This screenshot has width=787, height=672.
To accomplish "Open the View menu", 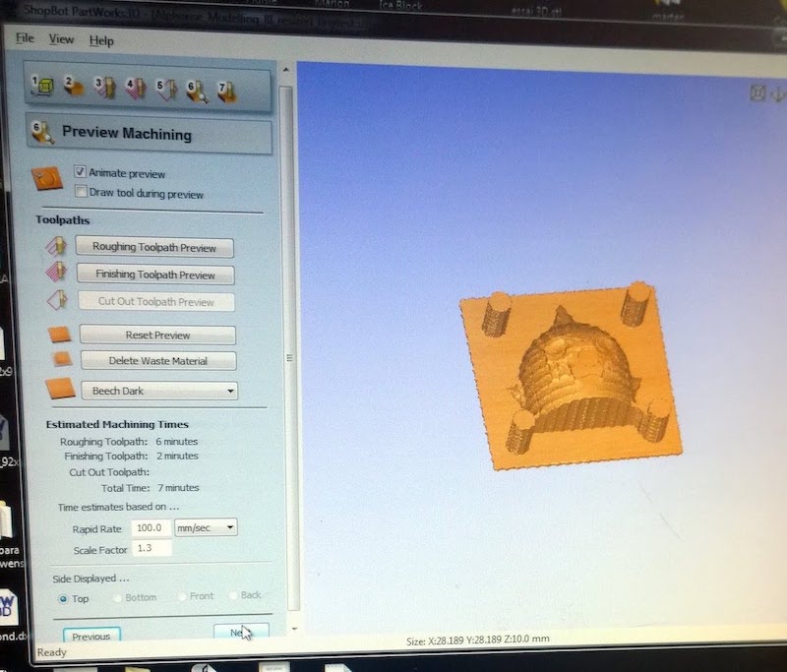I will coord(62,40).
